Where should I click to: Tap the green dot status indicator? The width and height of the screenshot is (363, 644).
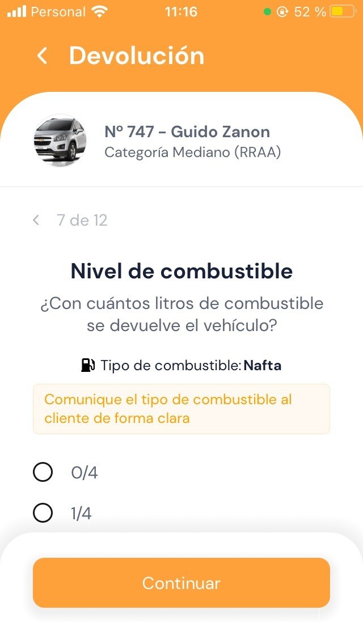(x=268, y=11)
